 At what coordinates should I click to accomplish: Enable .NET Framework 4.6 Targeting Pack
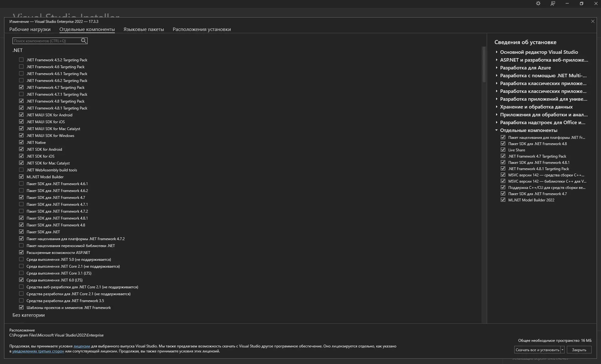coord(21,67)
